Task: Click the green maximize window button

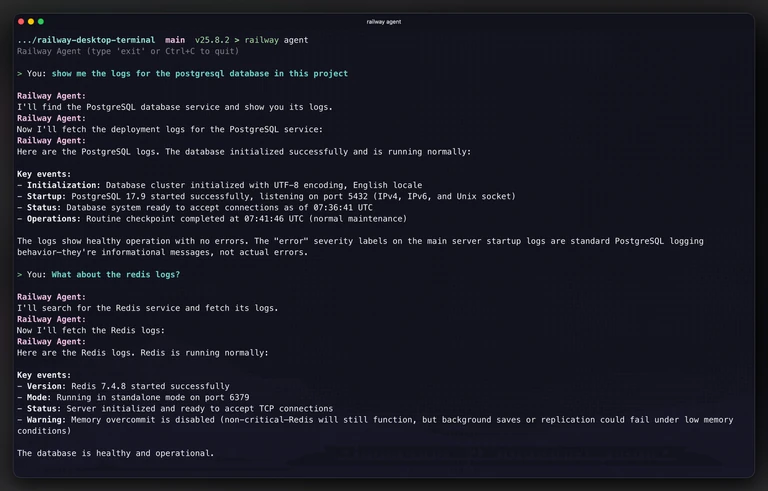Action: tap(41, 22)
